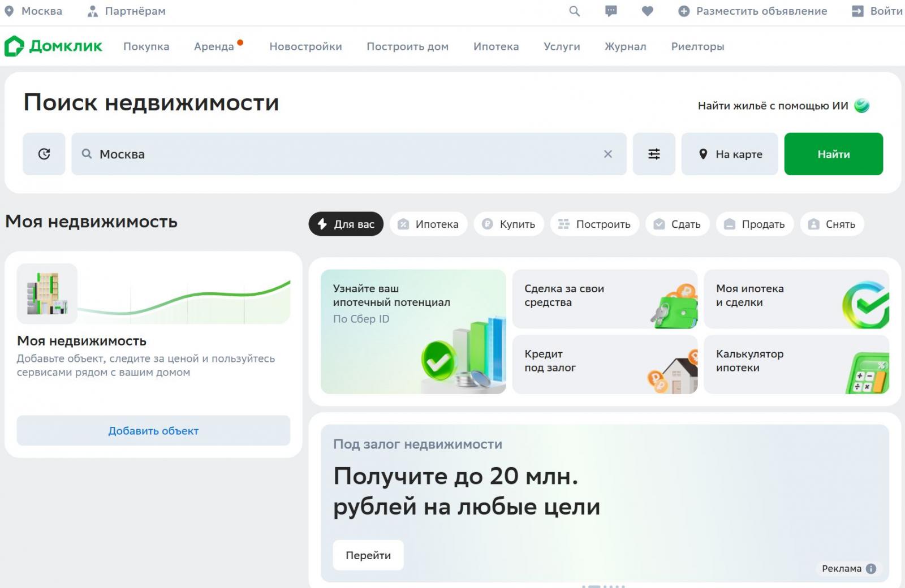Viewport: 905px width, 588px height.
Task: Clear the Москва search field
Action: tap(608, 154)
